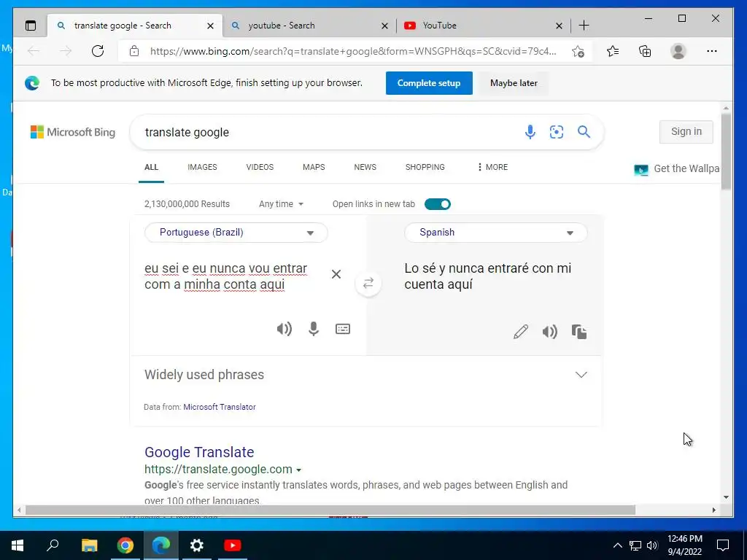Open the Collections icon
The height and width of the screenshot is (560, 747).
(x=645, y=51)
